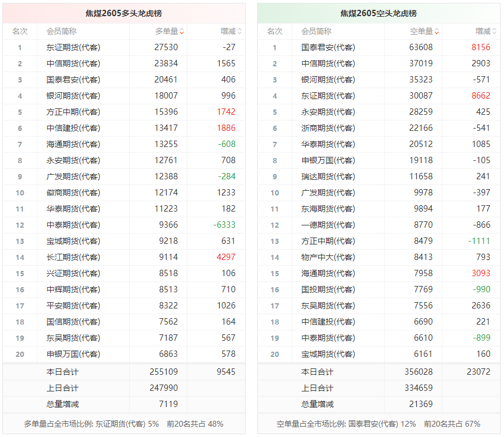
Task: Click the green change value -1111
Action: (479, 241)
